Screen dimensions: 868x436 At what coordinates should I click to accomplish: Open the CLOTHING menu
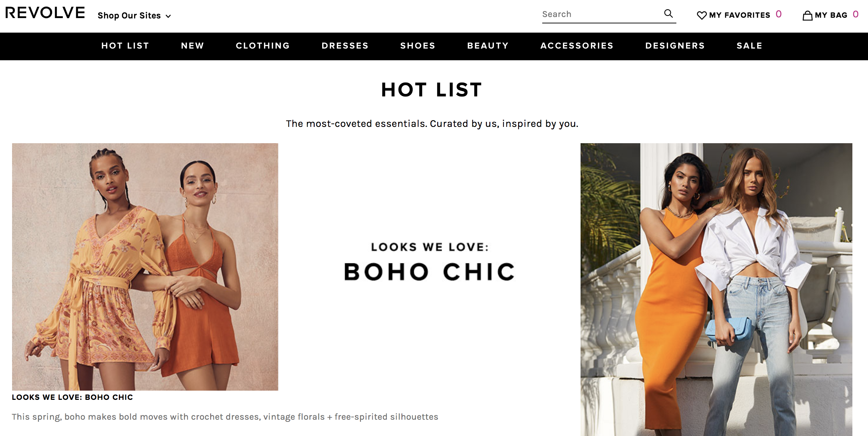coord(263,46)
